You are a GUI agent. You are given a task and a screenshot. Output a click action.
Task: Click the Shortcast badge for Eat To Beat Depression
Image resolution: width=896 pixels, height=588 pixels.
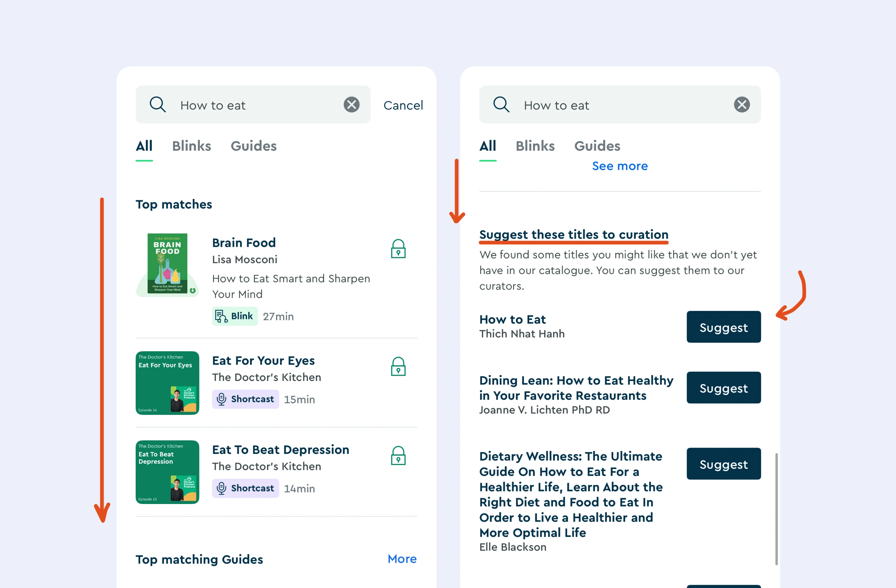click(245, 488)
